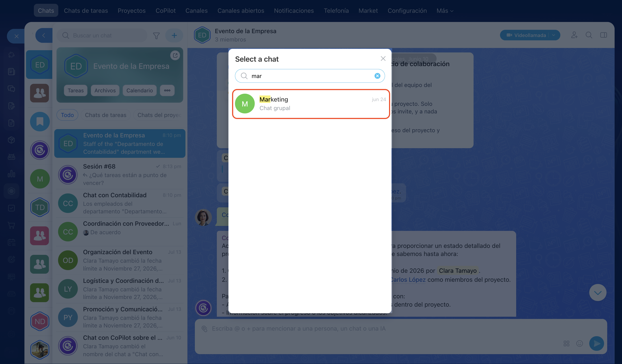
Task: Click the Clara Tamayo mention
Action: tap(458, 271)
